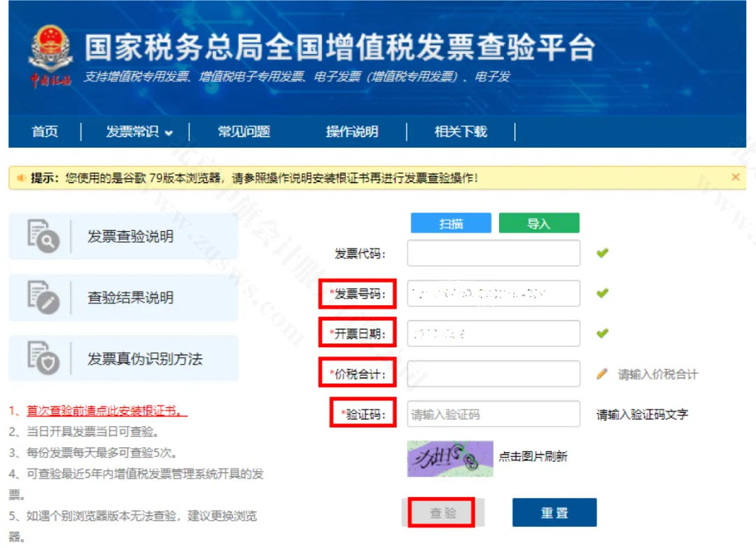Click the speaker icon on the 提示 banner
The width and height of the screenshot is (756, 548).
tap(21, 176)
